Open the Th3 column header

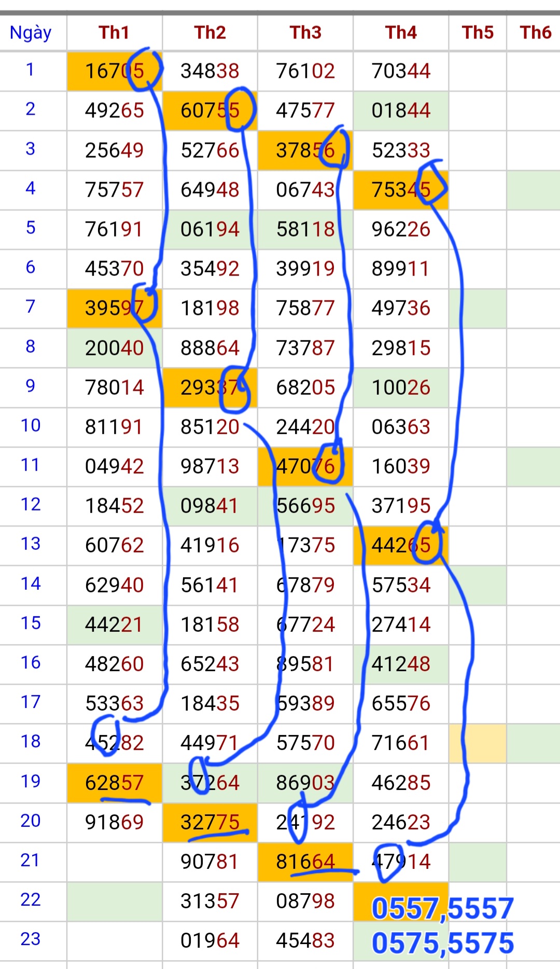[305, 33]
